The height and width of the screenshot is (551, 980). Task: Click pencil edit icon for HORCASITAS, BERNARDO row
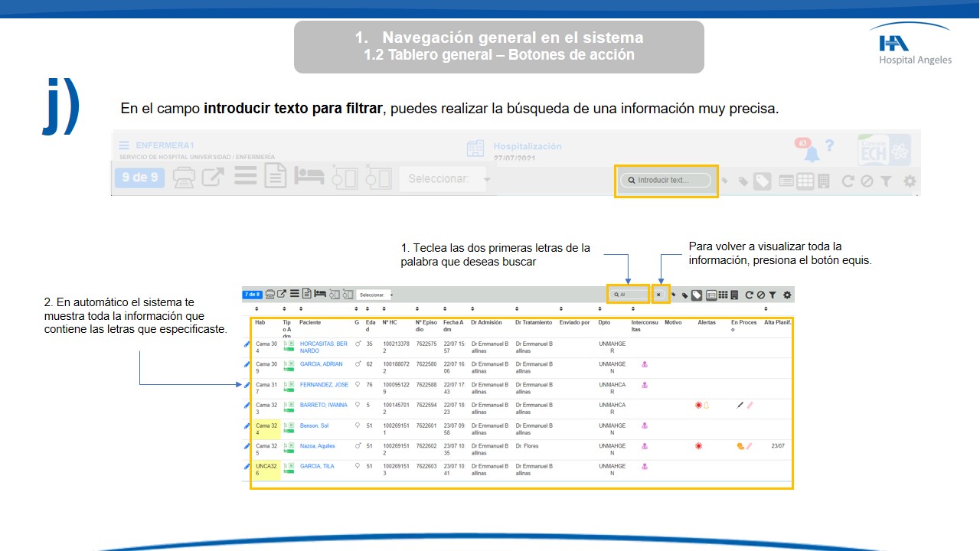point(247,345)
